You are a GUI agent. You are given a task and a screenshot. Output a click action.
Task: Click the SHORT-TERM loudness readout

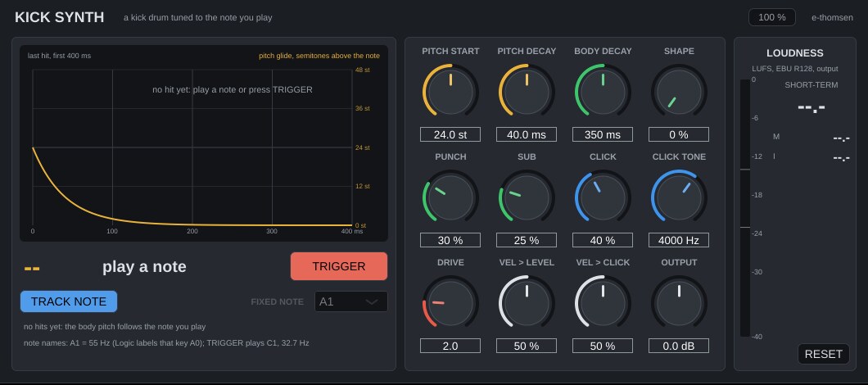pos(811,107)
